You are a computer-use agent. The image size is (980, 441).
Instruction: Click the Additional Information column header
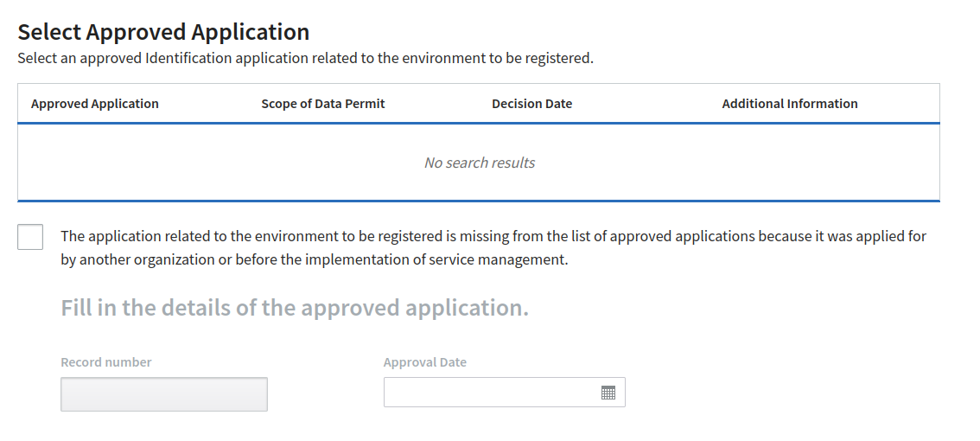[x=789, y=104]
